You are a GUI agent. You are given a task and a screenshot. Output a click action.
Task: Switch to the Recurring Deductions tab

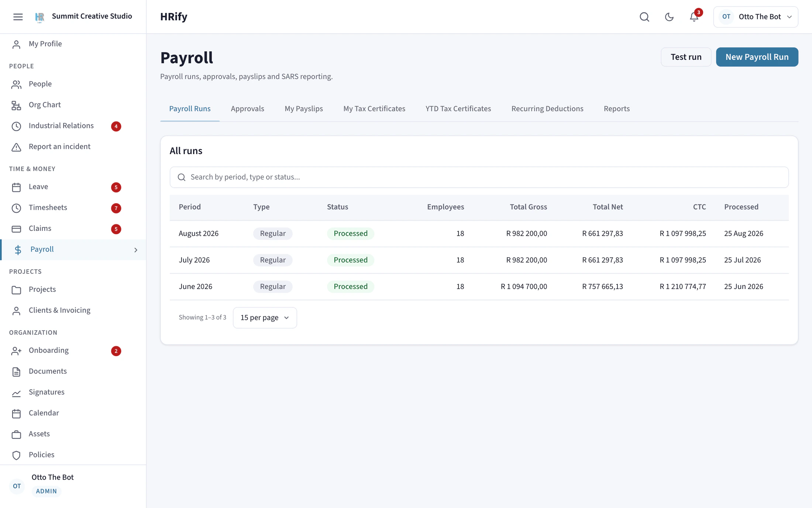click(x=547, y=109)
